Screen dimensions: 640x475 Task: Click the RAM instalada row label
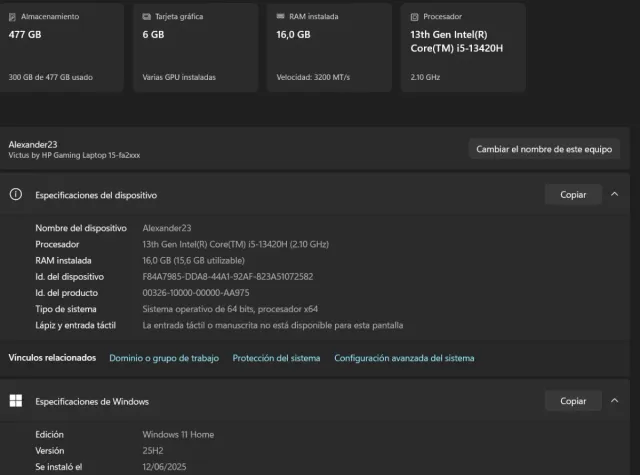[x=63, y=260]
